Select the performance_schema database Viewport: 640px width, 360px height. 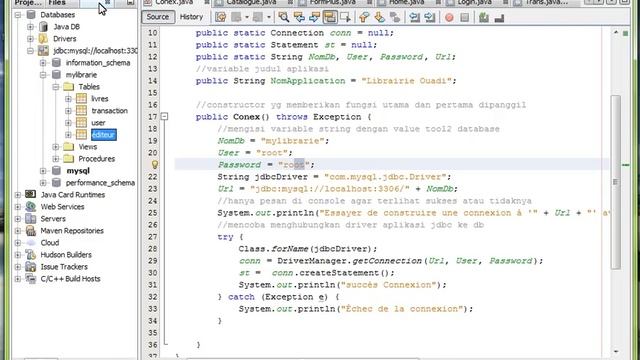100,183
